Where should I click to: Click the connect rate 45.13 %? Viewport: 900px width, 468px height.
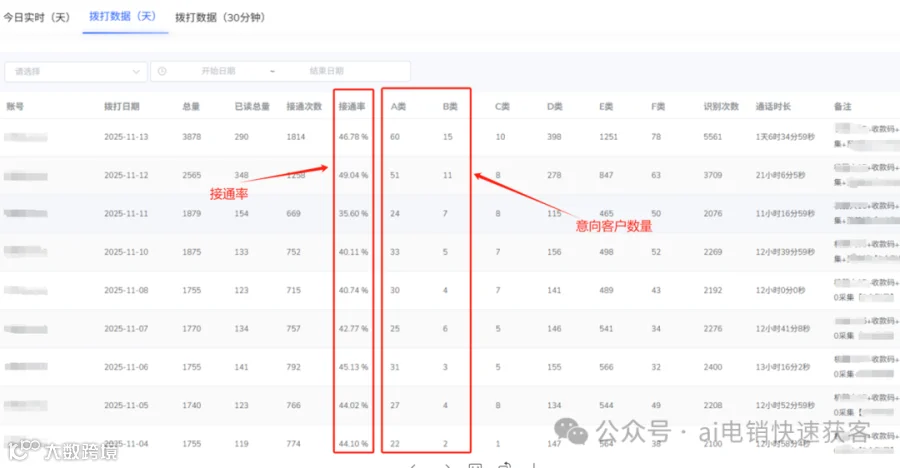[353, 367]
